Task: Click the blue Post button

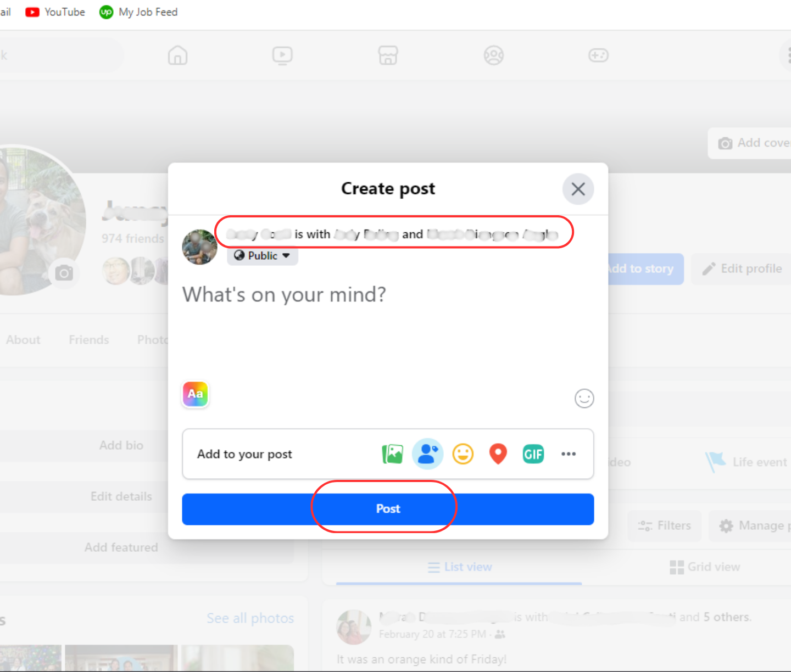Action: pyautogui.click(x=388, y=509)
